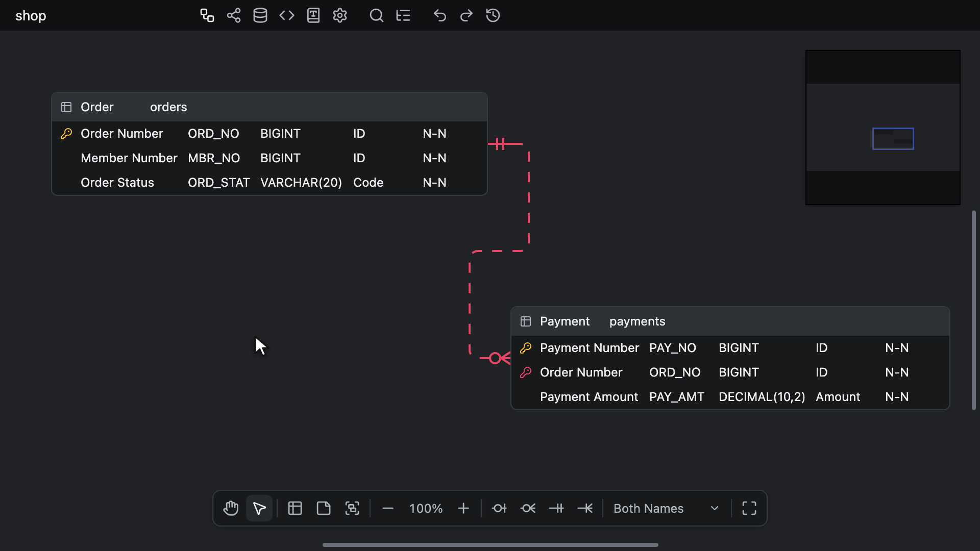Select the hand pan tool
The image size is (980, 551).
click(x=231, y=508)
